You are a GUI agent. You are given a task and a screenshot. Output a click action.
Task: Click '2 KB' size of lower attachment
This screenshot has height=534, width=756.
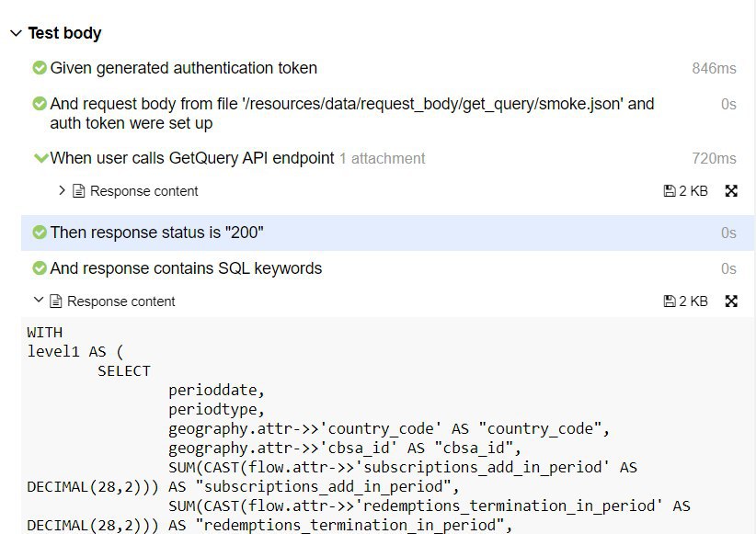click(x=693, y=301)
